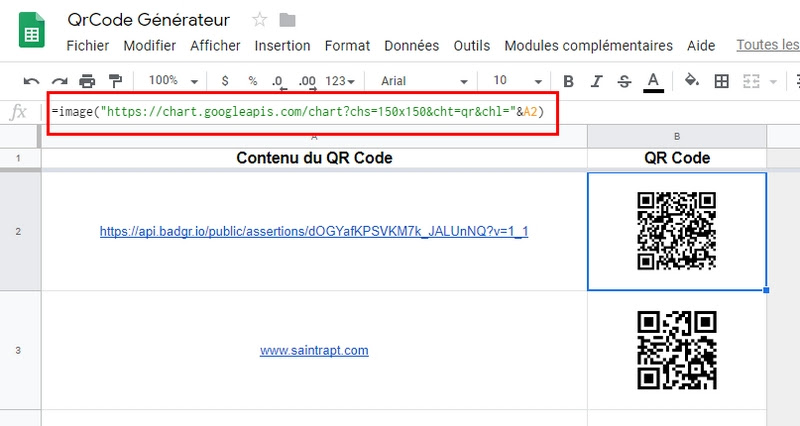Screen dimensions: 800x426
Task: Select row 3 header
Action: tap(18, 350)
